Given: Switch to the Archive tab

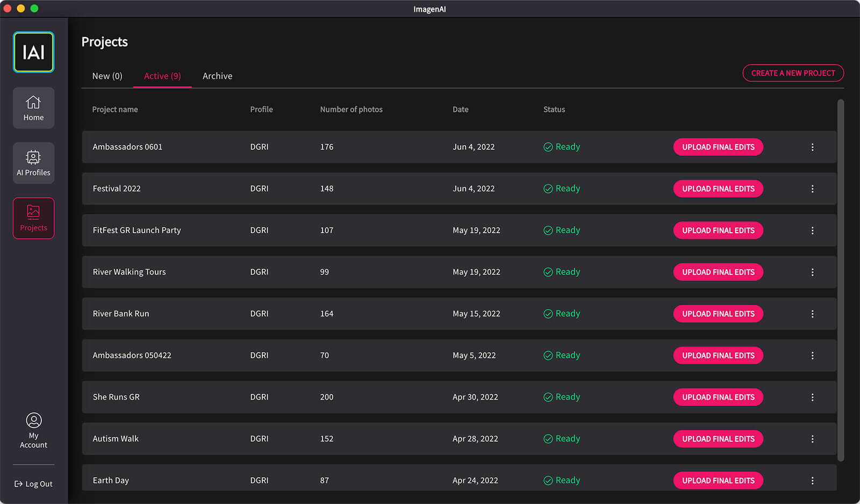Looking at the screenshot, I should click(x=217, y=76).
